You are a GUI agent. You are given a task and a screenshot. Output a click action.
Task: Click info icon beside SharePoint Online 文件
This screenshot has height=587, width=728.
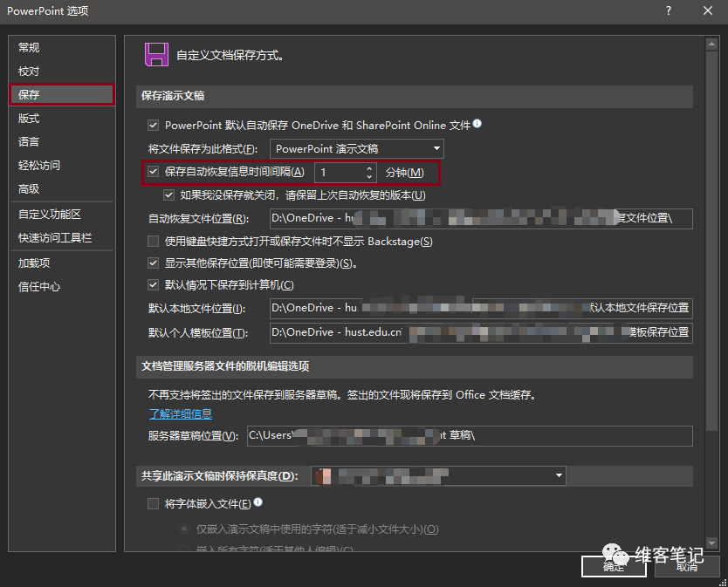(x=477, y=124)
